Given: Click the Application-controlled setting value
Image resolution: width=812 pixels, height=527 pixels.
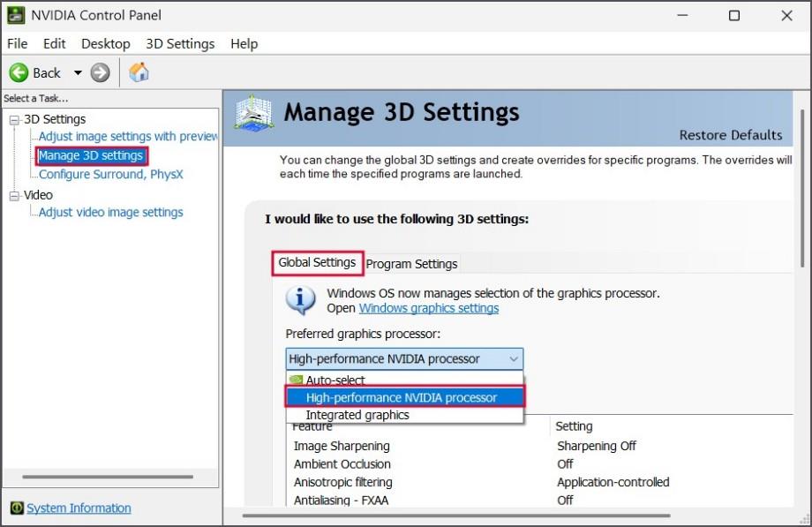Looking at the screenshot, I should [x=613, y=483].
